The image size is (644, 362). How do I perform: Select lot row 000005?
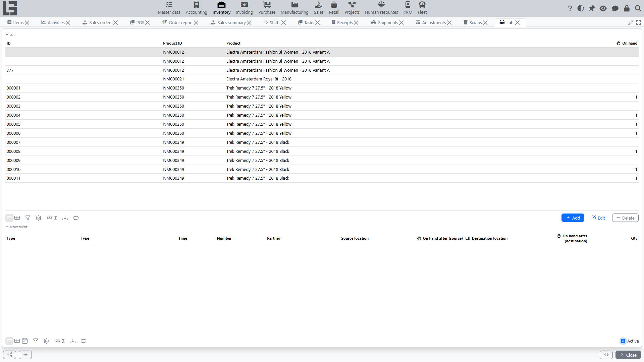coord(322,124)
